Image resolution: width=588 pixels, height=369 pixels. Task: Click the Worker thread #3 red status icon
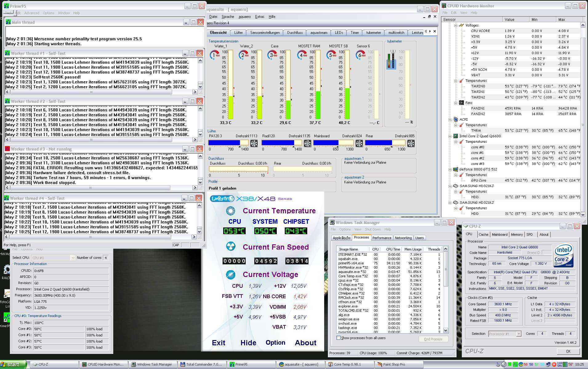(x=7, y=149)
